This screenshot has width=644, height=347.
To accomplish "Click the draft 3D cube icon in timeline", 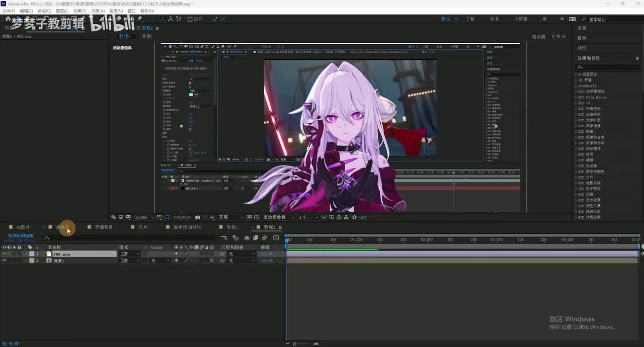I will pos(235,237).
